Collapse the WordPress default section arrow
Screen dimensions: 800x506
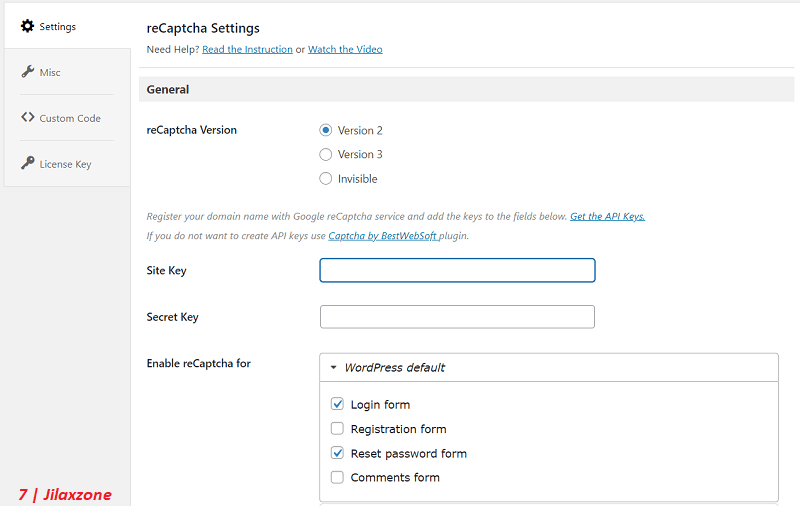334,367
